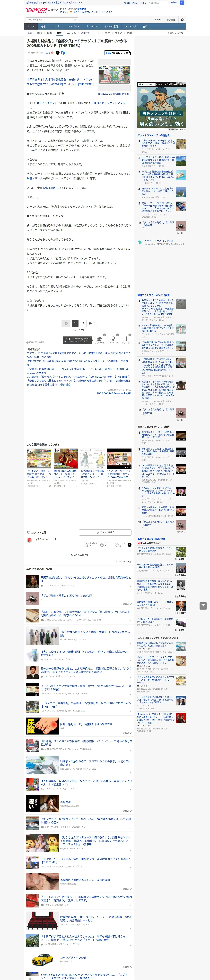Open the '栗原恵が51歳に' article link
This screenshot has width=210, height=980.
(x=86, y=579)
